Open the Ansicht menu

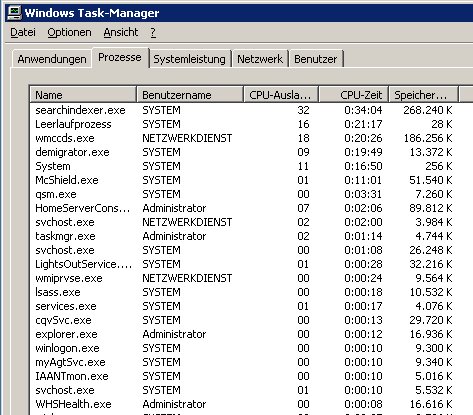121,32
